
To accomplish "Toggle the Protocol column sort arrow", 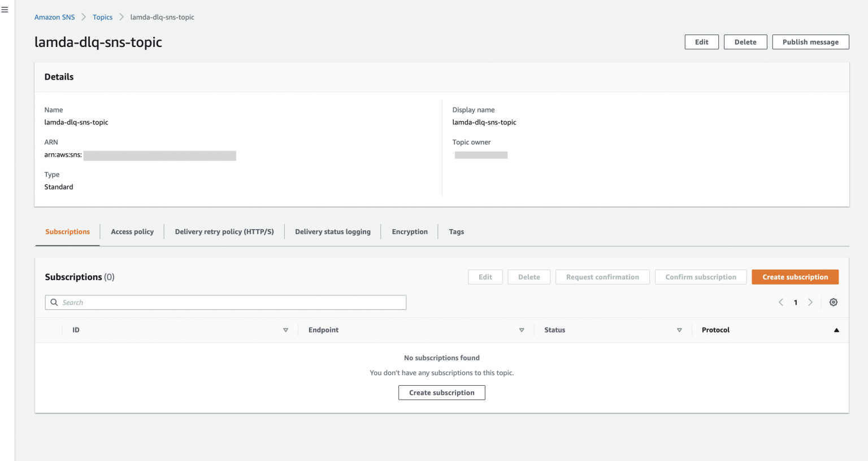I will click(x=836, y=330).
